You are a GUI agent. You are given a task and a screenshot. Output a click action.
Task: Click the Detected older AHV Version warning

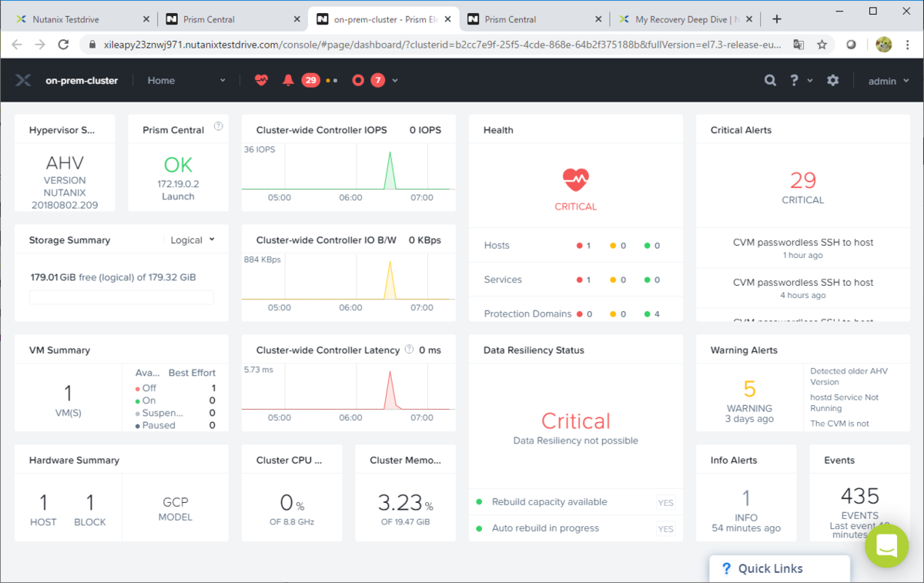[849, 377]
